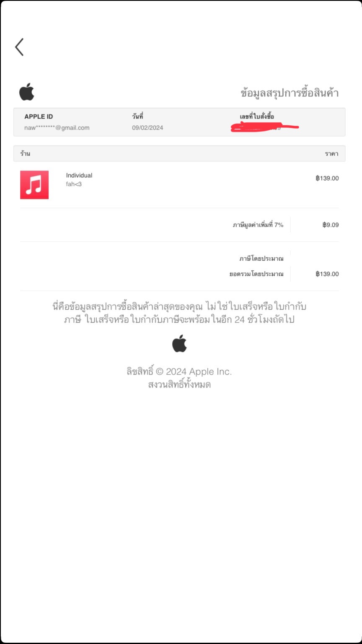Click the วันที่ date label
This screenshot has height=644, width=362.
(x=137, y=116)
